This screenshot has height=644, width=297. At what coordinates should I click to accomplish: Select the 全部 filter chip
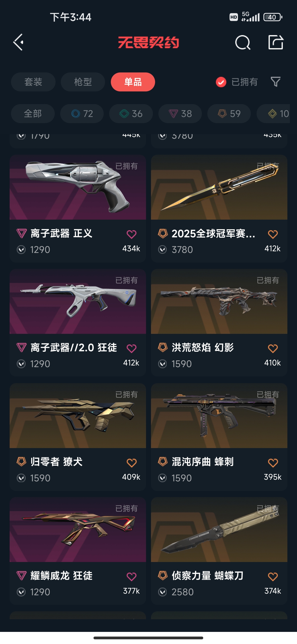(x=33, y=113)
